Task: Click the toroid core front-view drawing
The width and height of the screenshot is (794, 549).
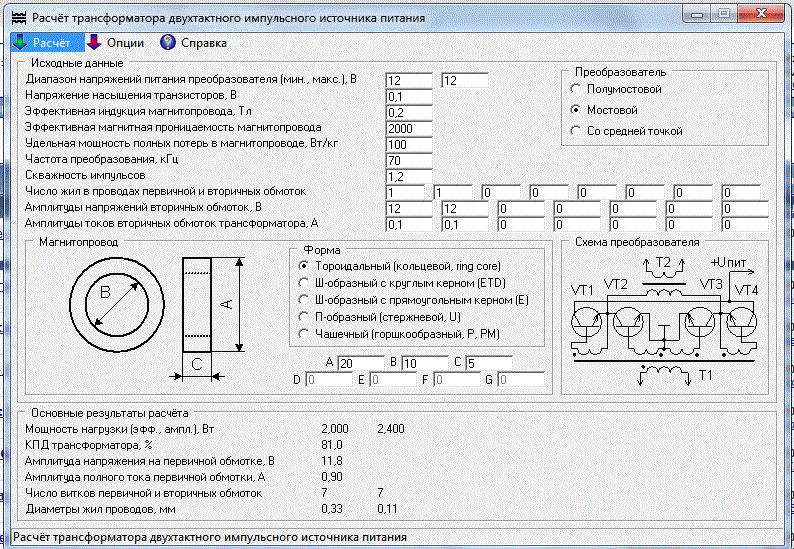Action: [117, 304]
